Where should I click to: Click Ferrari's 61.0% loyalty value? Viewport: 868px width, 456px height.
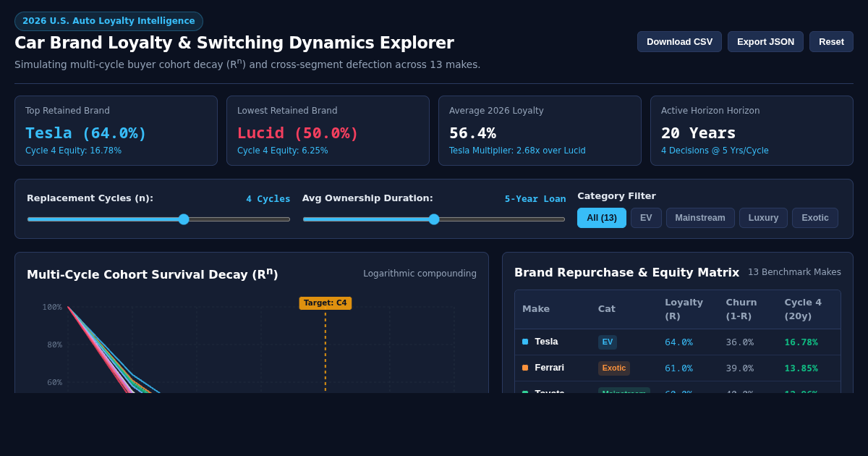click(x=678, y=368)
